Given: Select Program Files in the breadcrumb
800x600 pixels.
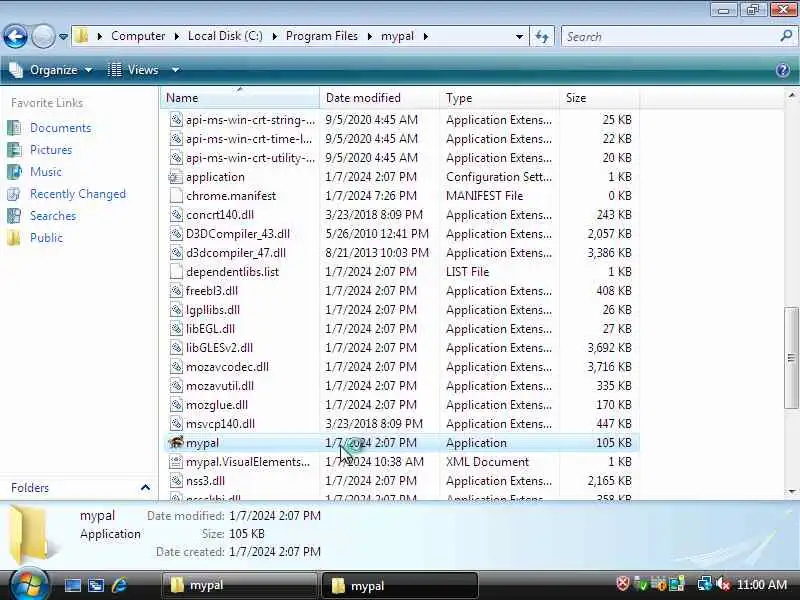Looking at the screenshot, I should [x=321, y=36].
